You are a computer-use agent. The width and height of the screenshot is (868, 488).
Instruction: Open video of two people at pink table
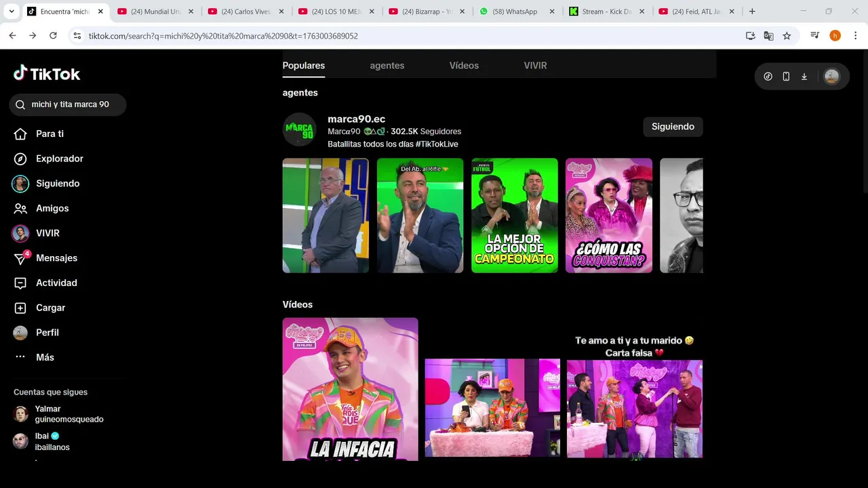click(492, 408)
